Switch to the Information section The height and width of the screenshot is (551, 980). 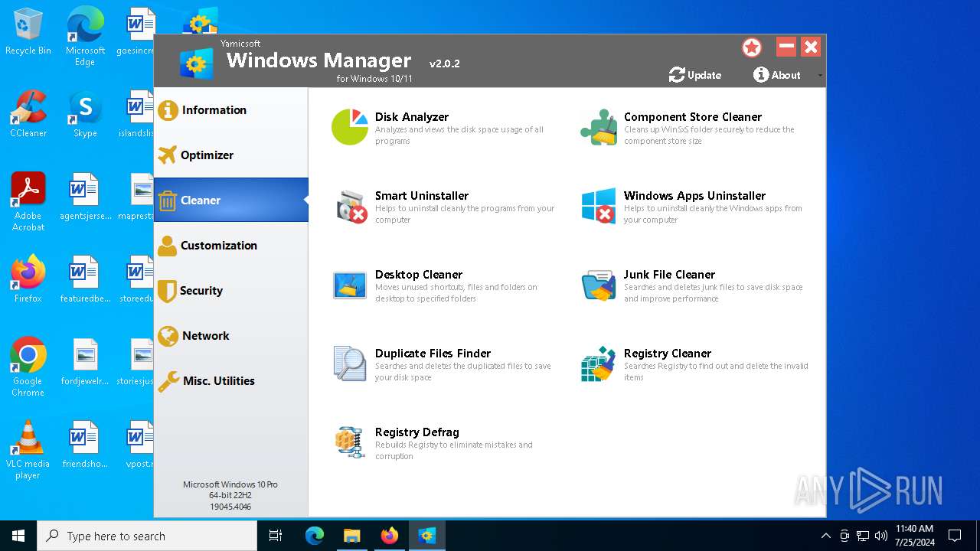tap(231, 110)
